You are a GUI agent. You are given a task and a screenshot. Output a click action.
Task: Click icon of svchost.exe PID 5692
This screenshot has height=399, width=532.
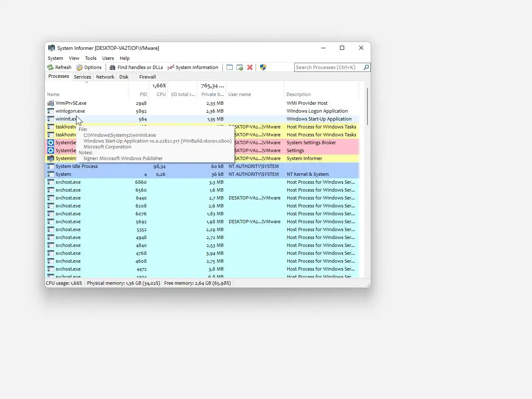pyautogui.click(x=51, y=222)
